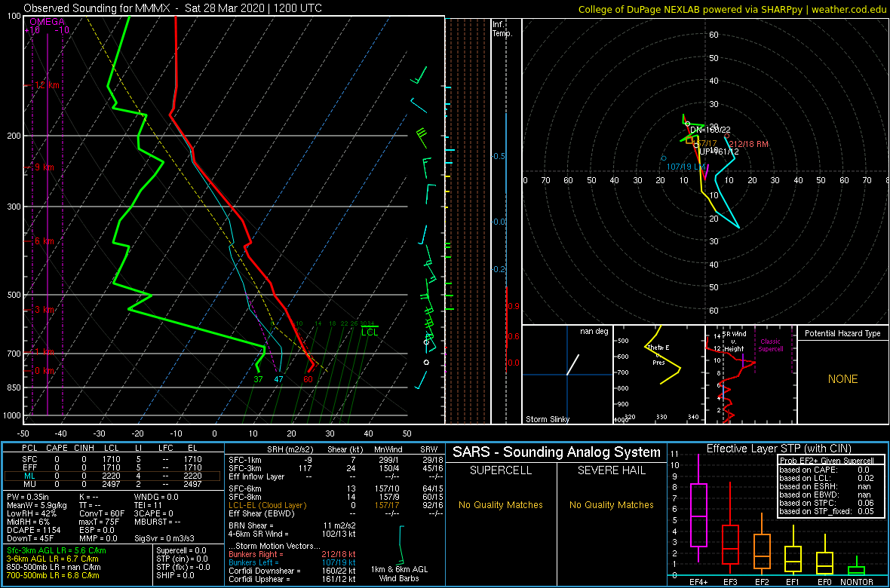
Task: Click 'No Quality Matches' under SUPERCELL
Action: [x=502, y=504]
